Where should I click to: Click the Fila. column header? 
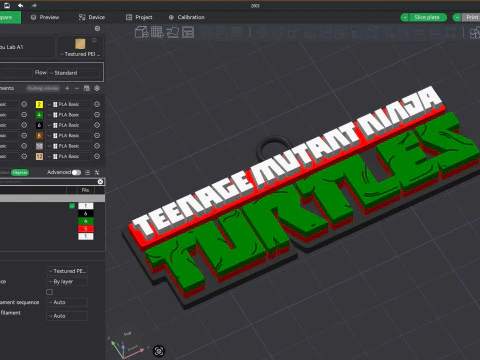[x=86, y=190]
